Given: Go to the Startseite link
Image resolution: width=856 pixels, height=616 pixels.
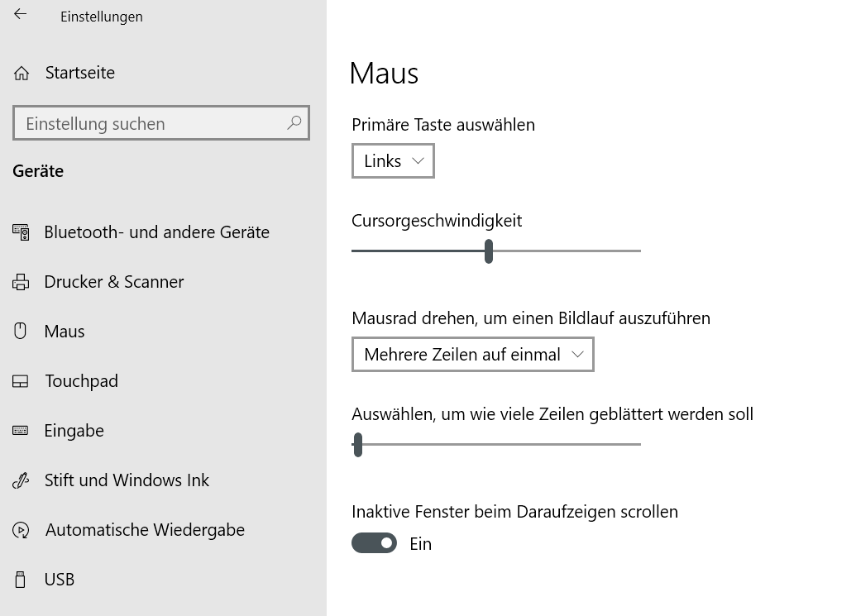Looking at the screenshot, I should [80, 74].
